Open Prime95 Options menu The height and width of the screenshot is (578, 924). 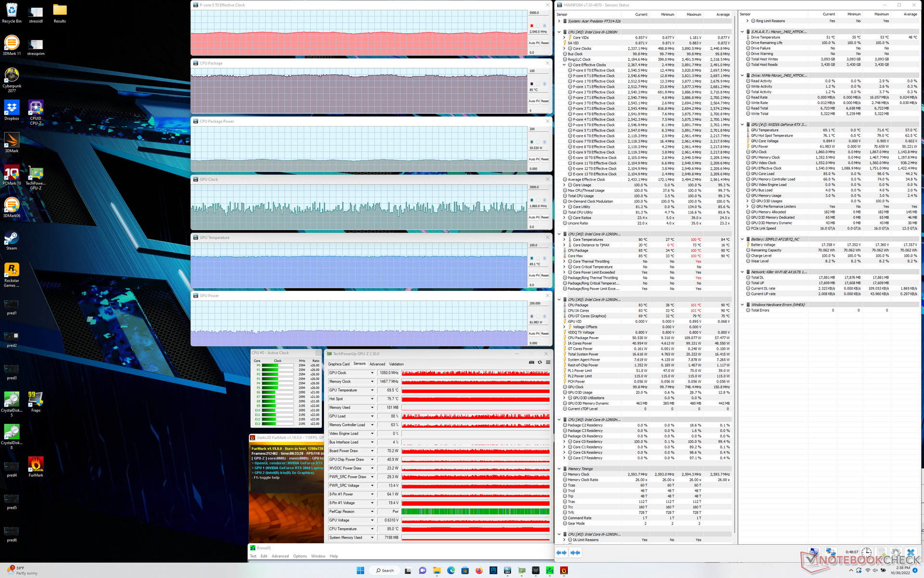coord(300,556)
